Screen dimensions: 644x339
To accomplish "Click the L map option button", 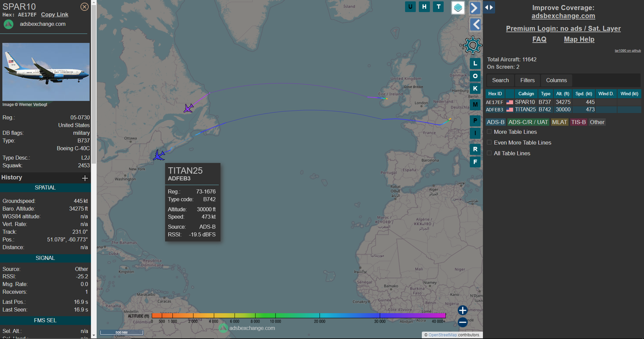I will click(x=475, y=63).
